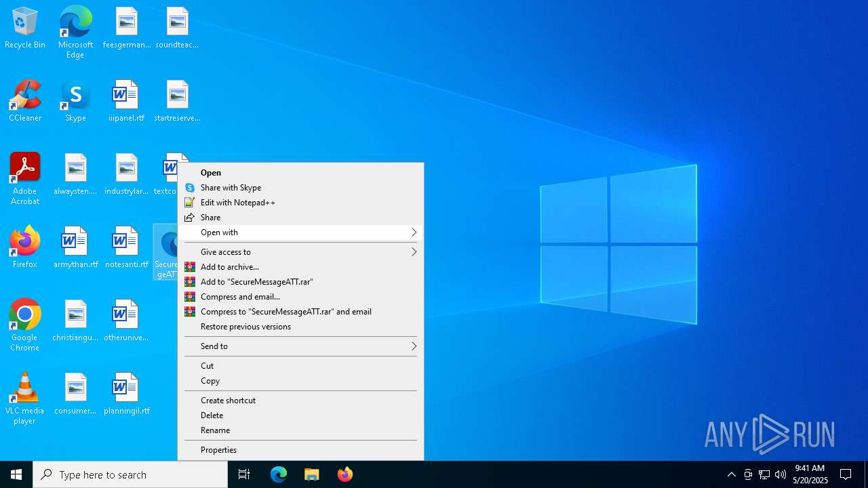Select the otherunive document icon
Screen dimensions: 868x488
[x=126, y=321]
